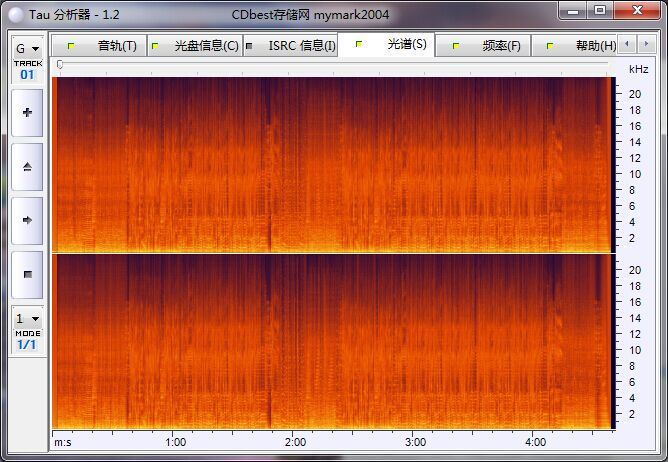Click the 2:00 mark on time axis
The image size is (668, 462).
point(295,442)
